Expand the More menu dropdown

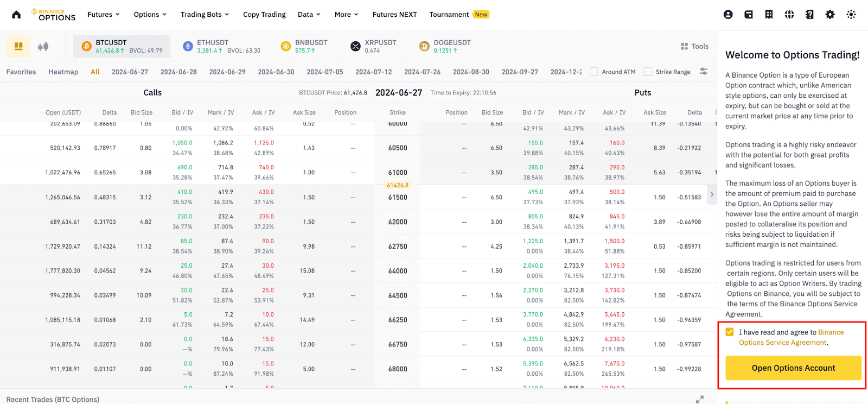[x=346, y=15]
